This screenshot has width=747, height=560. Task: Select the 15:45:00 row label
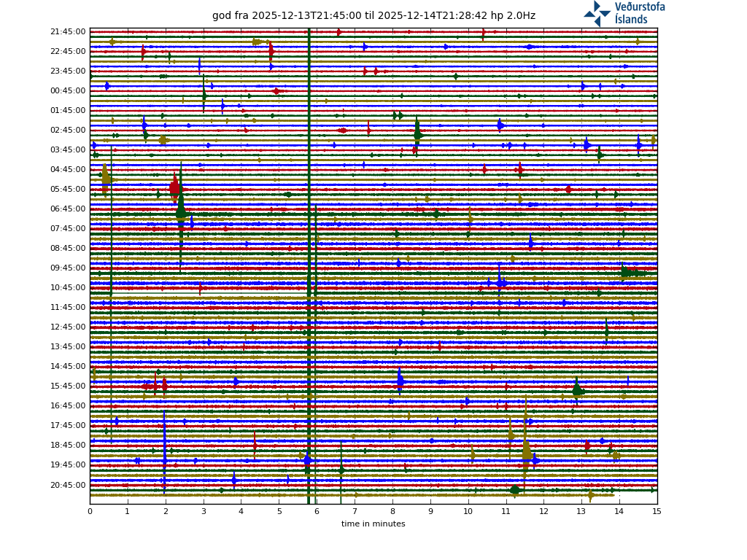coord(68,386)
